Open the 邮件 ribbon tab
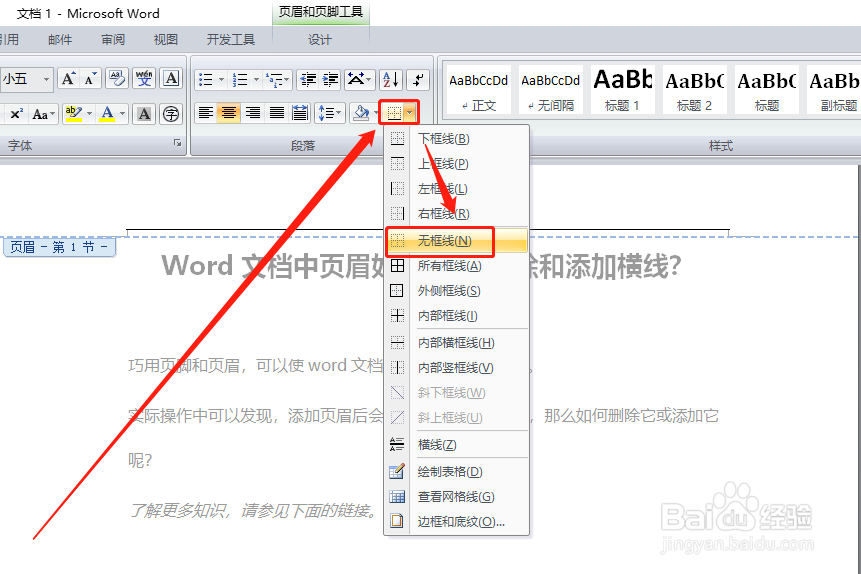 coord(60,40)
